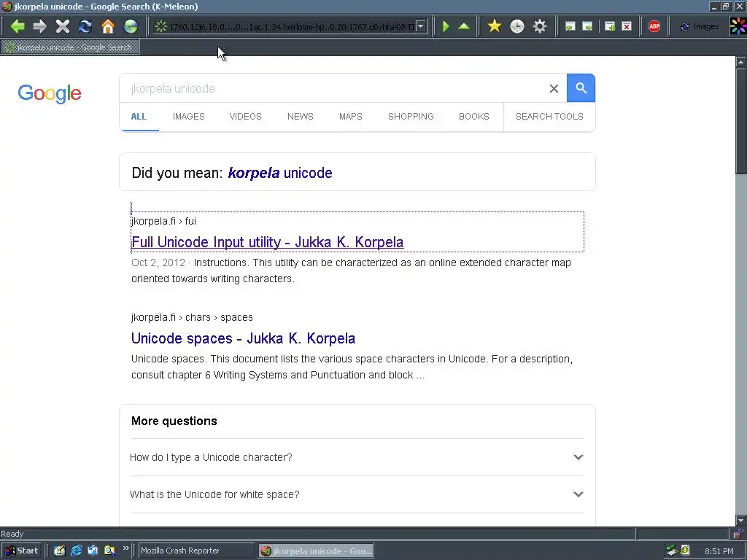Click the globe search icon in toolbar
747x560 pixels.
[130, 26]
